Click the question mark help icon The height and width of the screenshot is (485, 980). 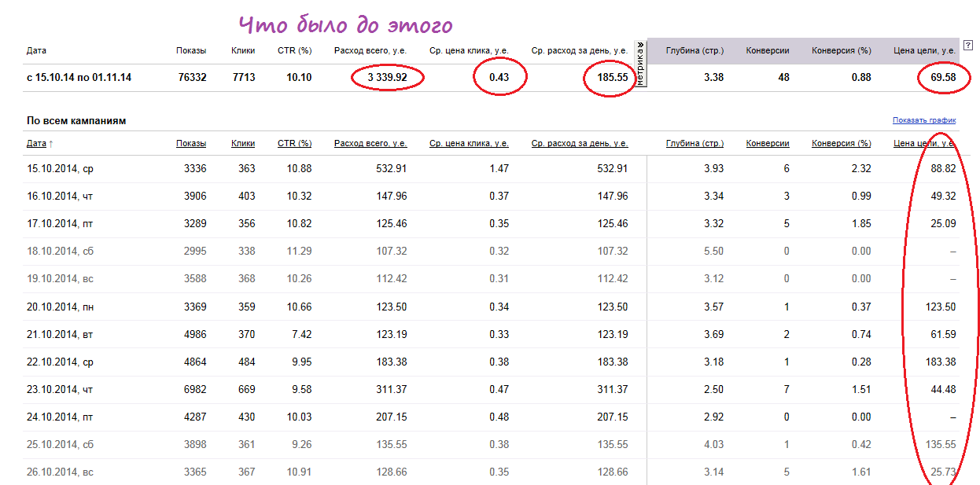(967, 45)
